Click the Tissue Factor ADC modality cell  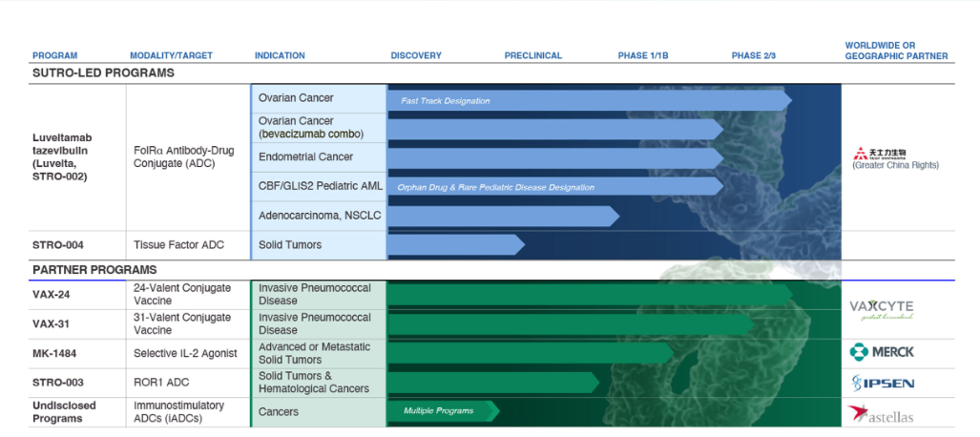coord(178,245)
